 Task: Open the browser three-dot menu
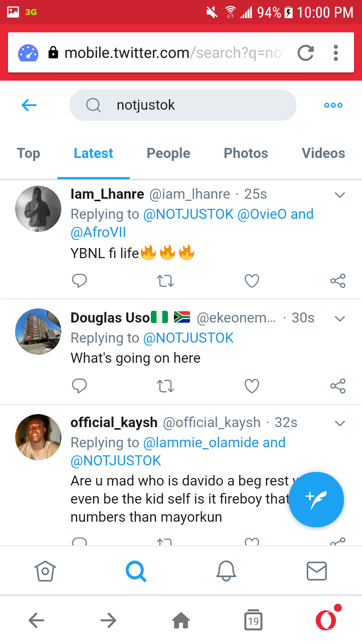click(x=335, y=53)
